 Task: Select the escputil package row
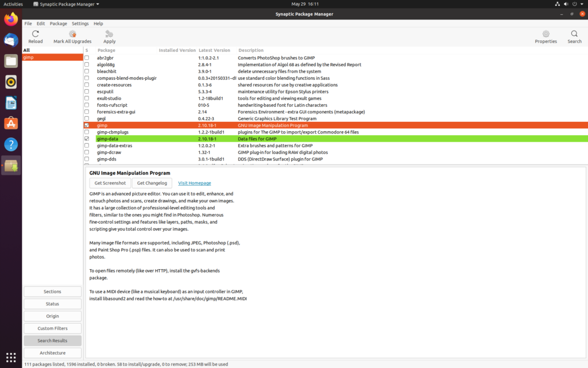tap(335, 91)
